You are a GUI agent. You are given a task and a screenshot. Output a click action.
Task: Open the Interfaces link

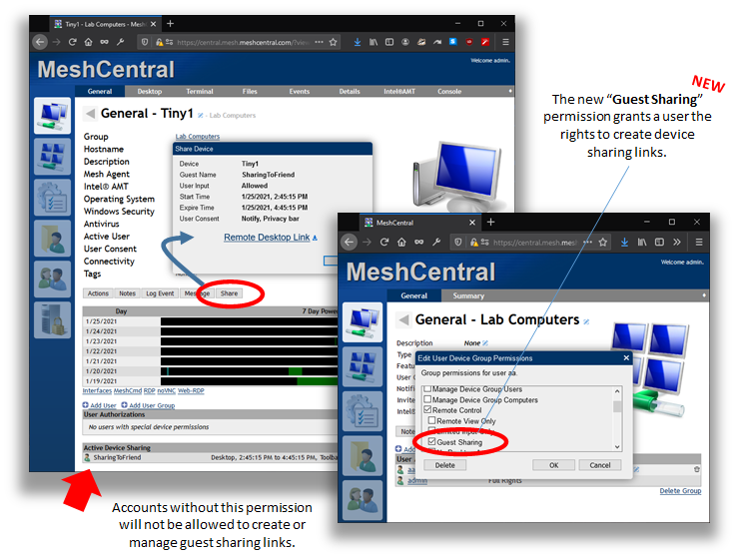point(97,390)
